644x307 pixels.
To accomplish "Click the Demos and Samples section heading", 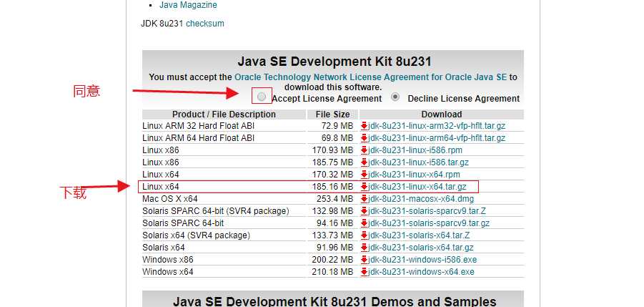I will pyautogui.click(x=335, y=301).
